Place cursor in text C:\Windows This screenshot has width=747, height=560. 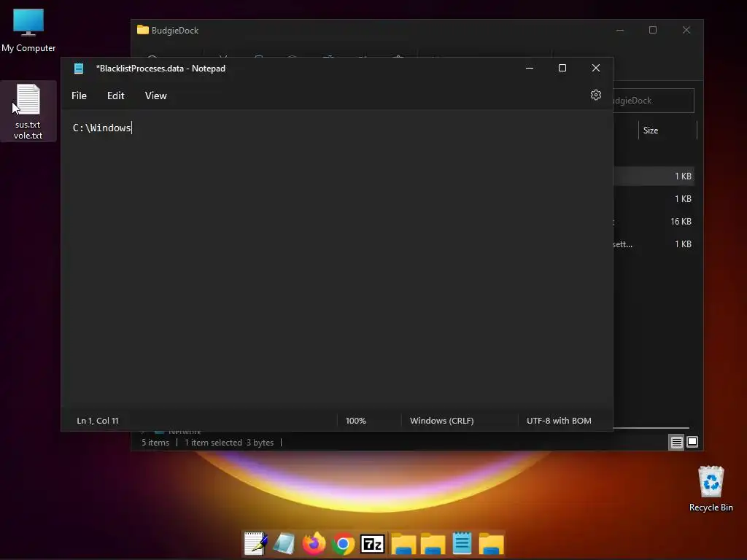coord(102,128)
